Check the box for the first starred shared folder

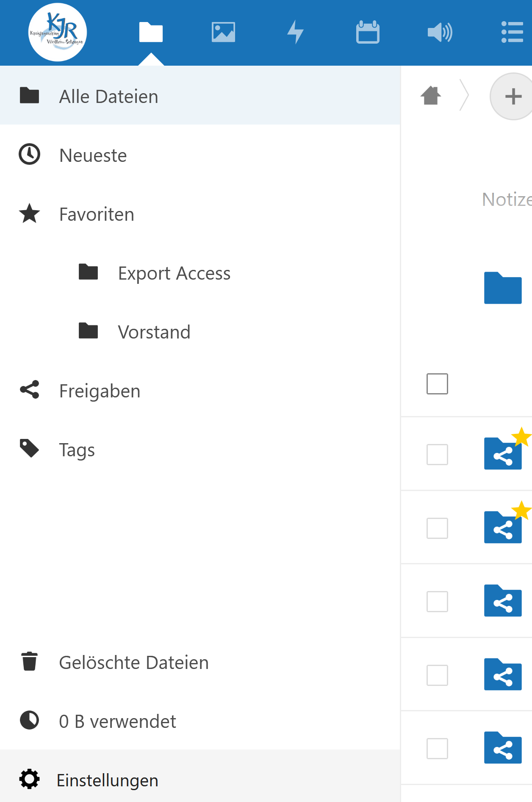(x=437, y=455)
